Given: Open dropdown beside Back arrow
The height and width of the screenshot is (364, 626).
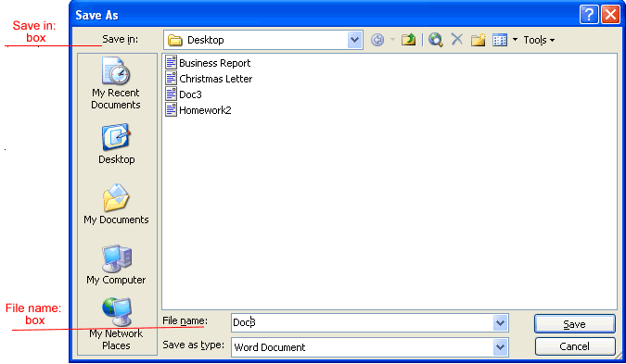Looking at the screenshot, I should 392,40.
